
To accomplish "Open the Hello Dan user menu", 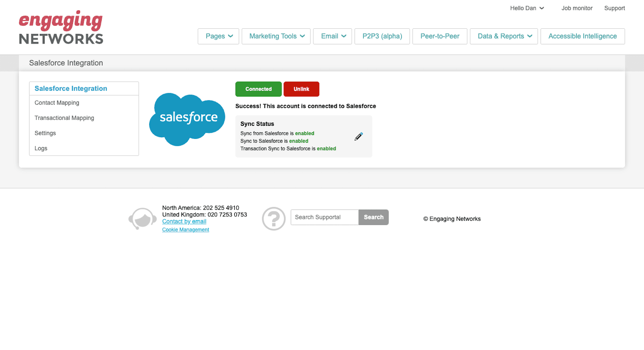I will pyautogui.click(x=527, y=8).
